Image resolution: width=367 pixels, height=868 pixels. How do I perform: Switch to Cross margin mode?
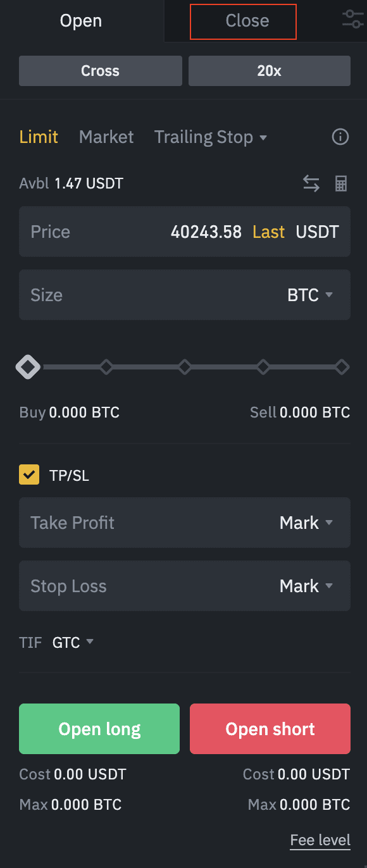(101, 71)
